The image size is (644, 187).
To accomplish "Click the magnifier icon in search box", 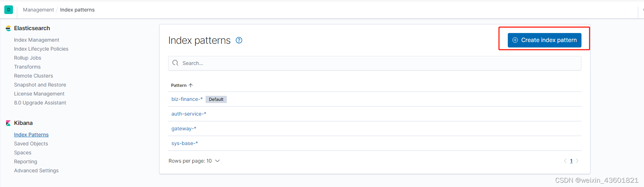I will 175,63.
